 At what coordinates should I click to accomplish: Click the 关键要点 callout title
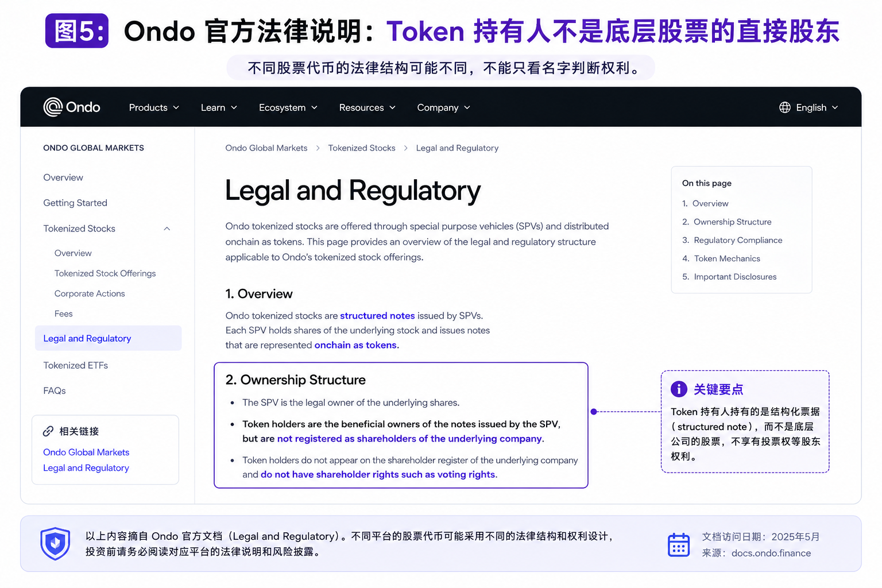(718, 389)
